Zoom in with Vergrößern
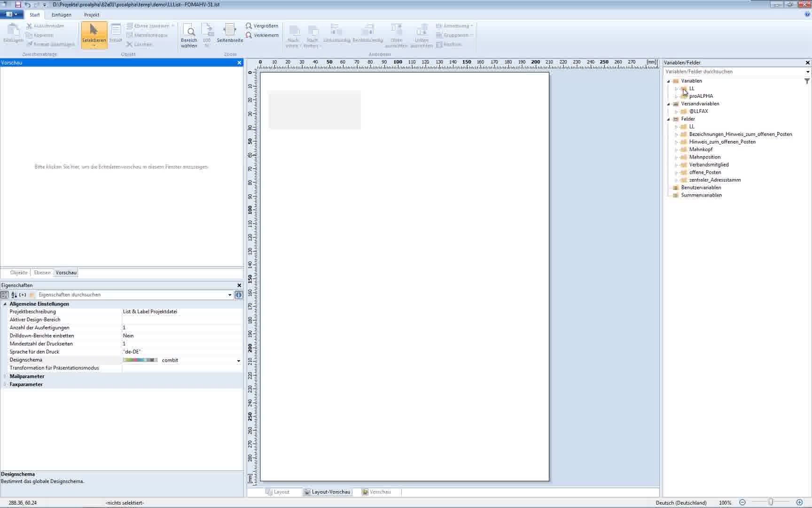812x508 pixels. tap(262, 26)
